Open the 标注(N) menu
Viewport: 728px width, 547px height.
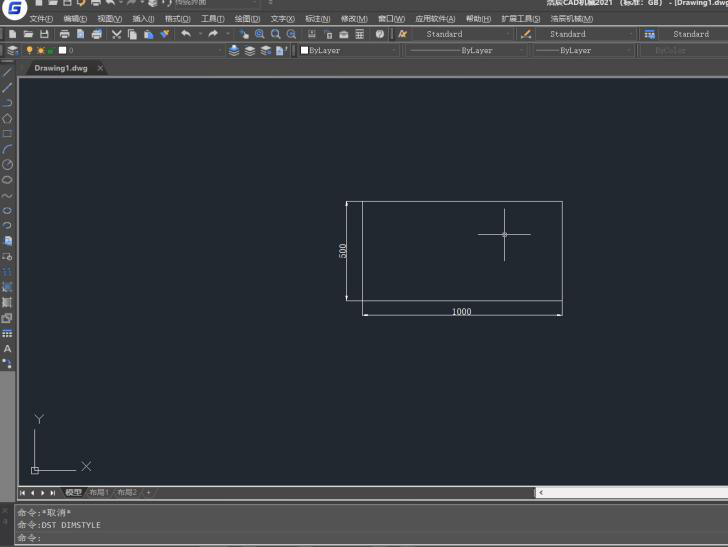[318, 19]
